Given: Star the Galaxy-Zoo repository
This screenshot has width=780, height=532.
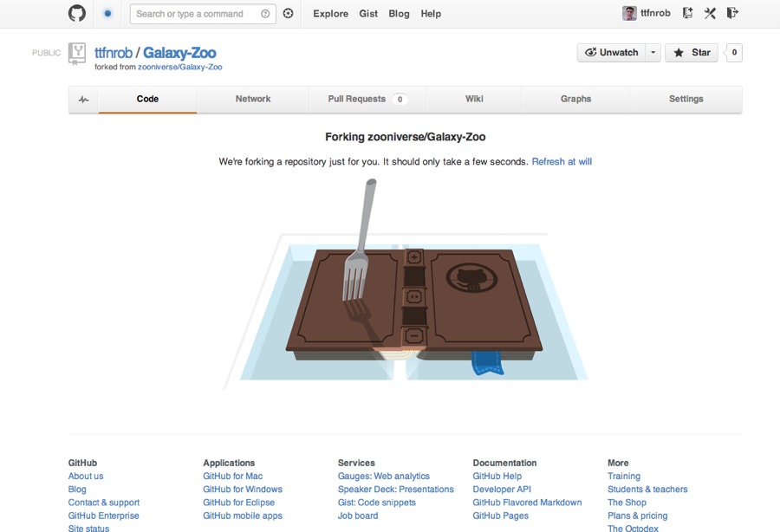Looking at the screenshot, I should (692, 53).
